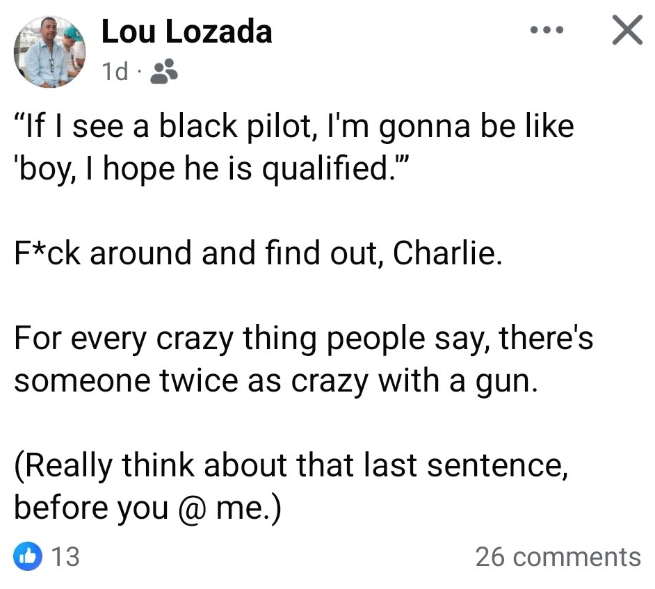Click the line starting "If I see a black pilot"
Image resolution: width=655 pixels, height=589 pixels.
pos(294,128)
